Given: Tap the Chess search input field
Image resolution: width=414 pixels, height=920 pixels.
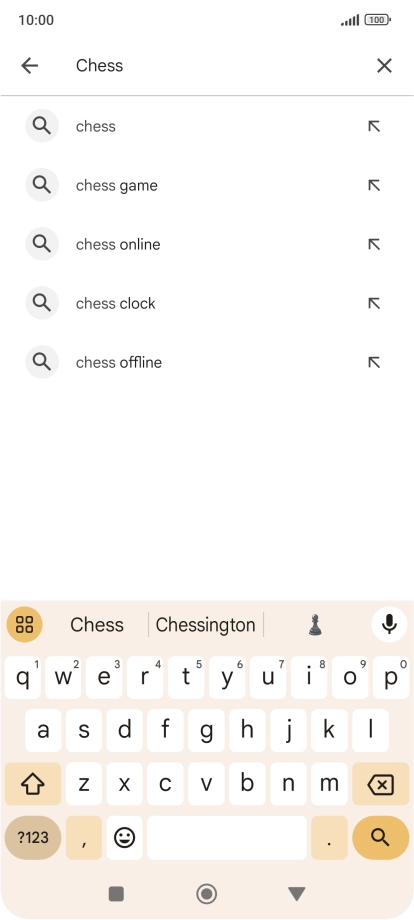Looking at the screenshot, I should (x=217, y=66).
